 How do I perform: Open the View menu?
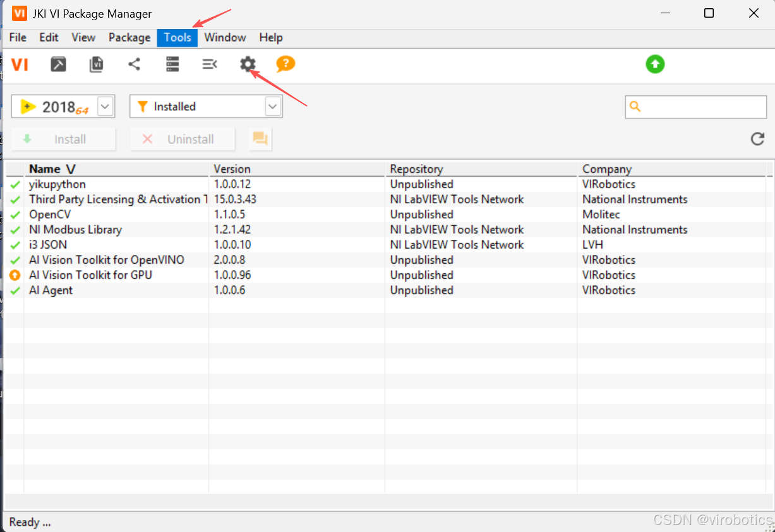tap(83, 37)
